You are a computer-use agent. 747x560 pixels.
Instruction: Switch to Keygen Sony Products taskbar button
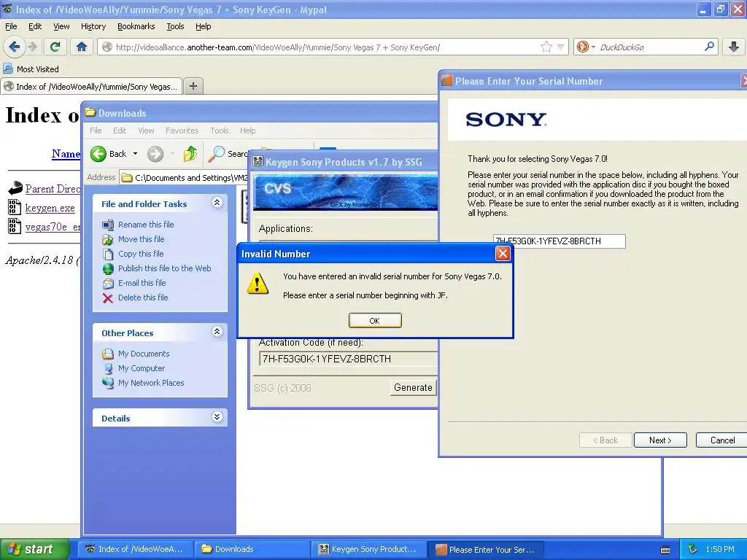click(x=368, y=550)
